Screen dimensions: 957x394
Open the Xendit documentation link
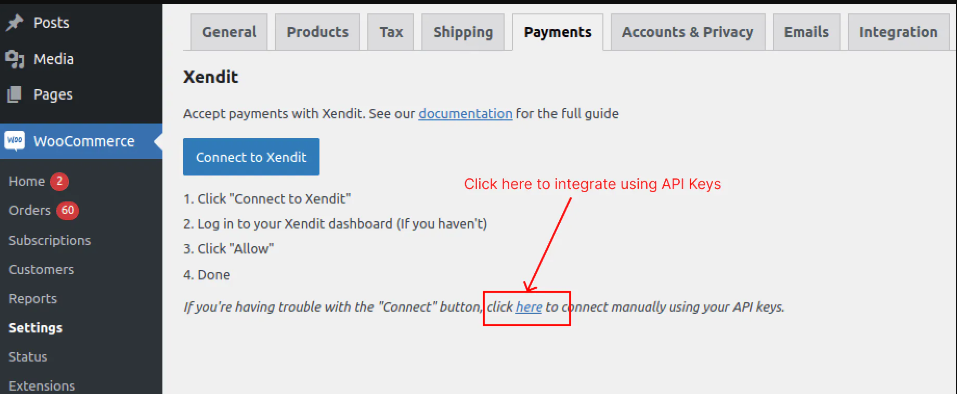(x=465, y=113)
